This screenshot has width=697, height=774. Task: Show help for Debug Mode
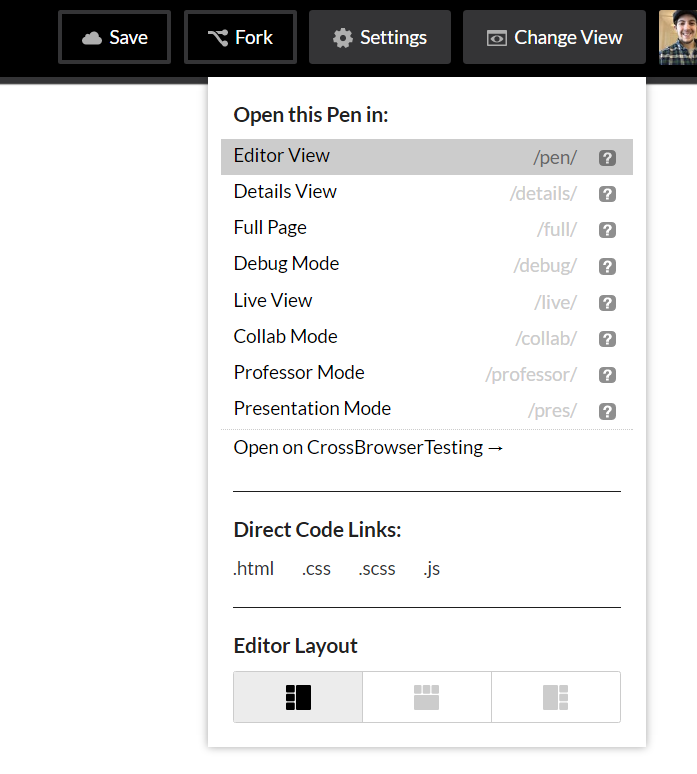coord(606,267)
